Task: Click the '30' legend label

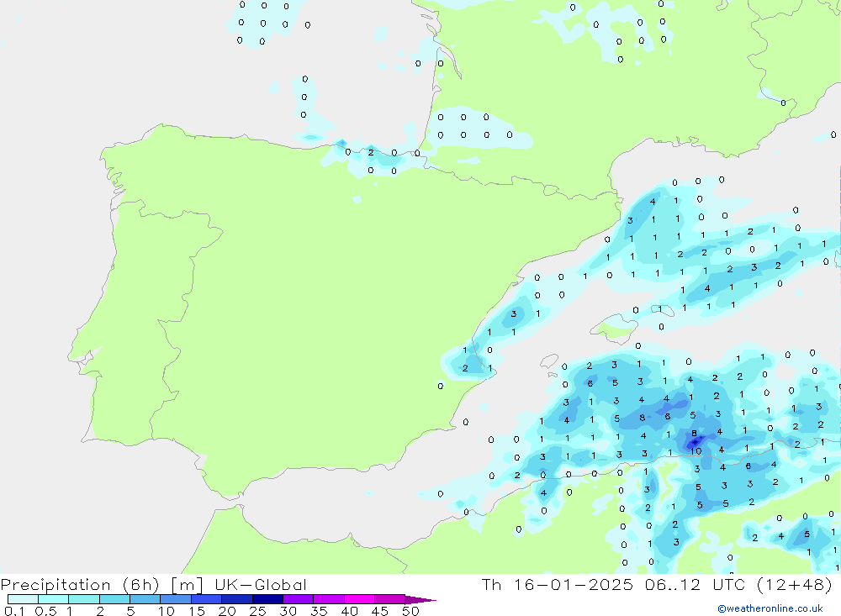Action: 288,611
